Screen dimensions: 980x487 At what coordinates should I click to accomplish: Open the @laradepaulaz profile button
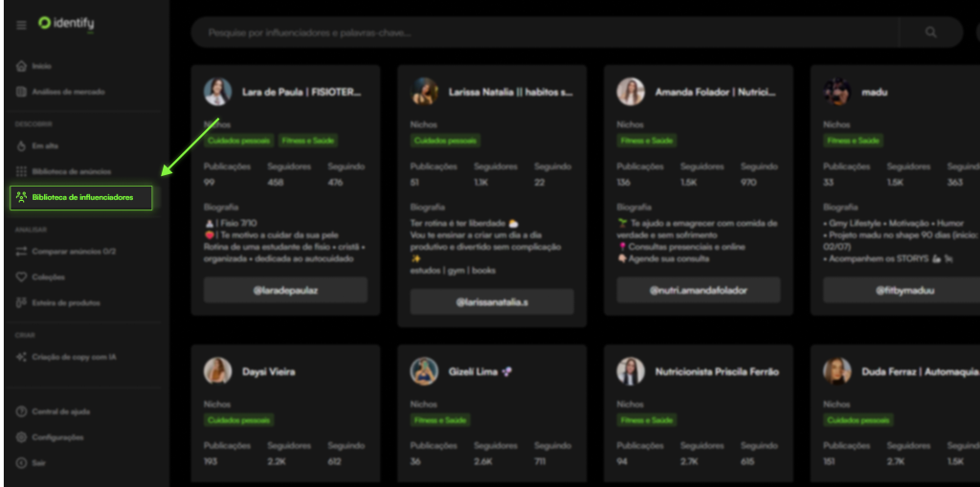[285, 290]
